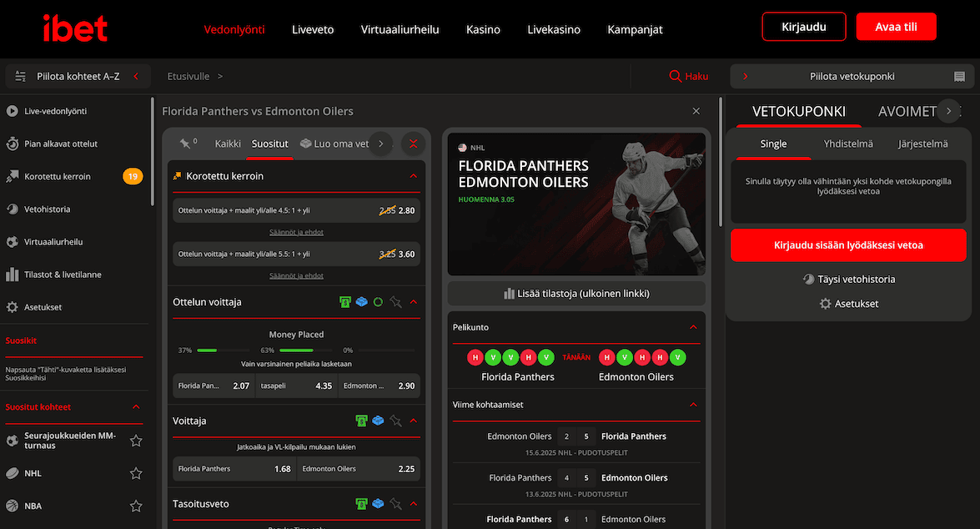Pin the Ottelun voittaja market
This screenshot has width=980, height=529.
tap(395, 302)
